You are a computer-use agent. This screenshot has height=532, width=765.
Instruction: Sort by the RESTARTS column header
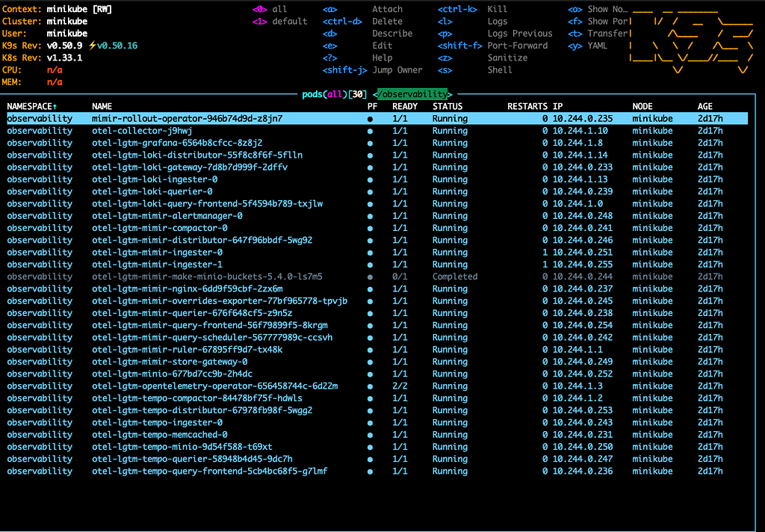527,106
